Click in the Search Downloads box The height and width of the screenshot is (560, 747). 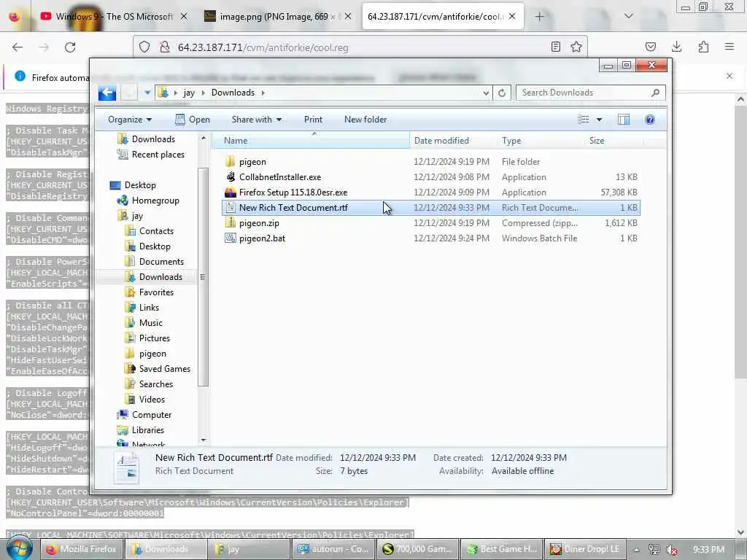(591, 93)
